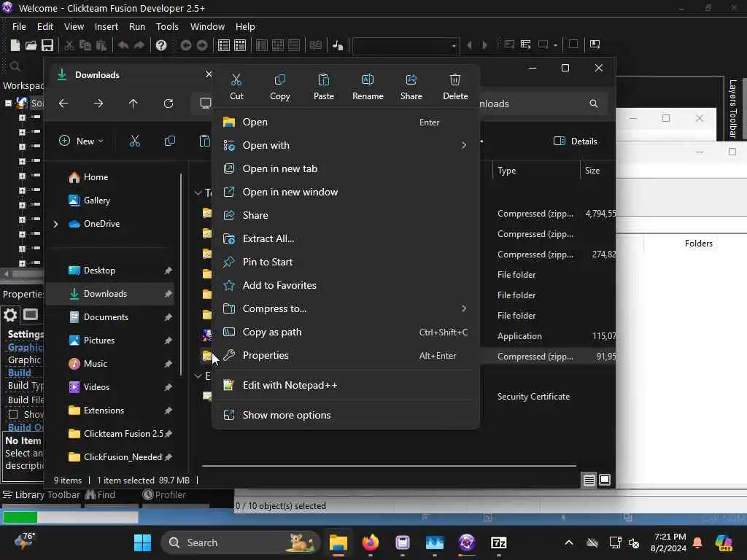This screenshot has width=747, height=560.
Task: Open 7-Zip from the taskbar
Action: [x=498, y=542]
